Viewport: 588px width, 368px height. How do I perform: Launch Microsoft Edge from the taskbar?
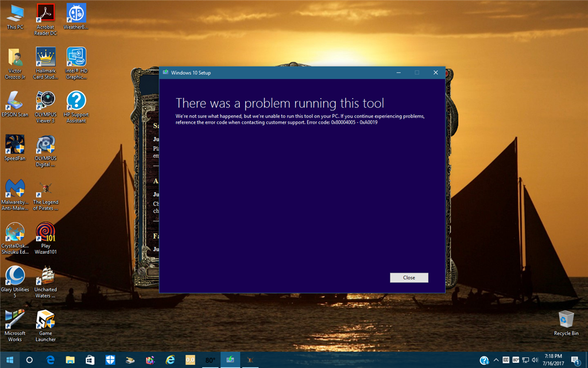pyautogui.click(x=50, y=360)
